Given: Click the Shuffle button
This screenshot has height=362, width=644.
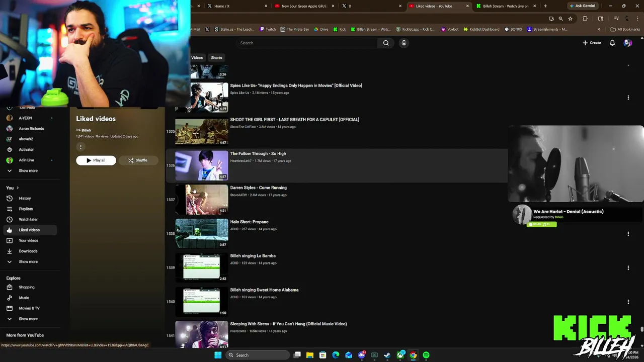Looking at the screenshot, I should click(137, 160).
